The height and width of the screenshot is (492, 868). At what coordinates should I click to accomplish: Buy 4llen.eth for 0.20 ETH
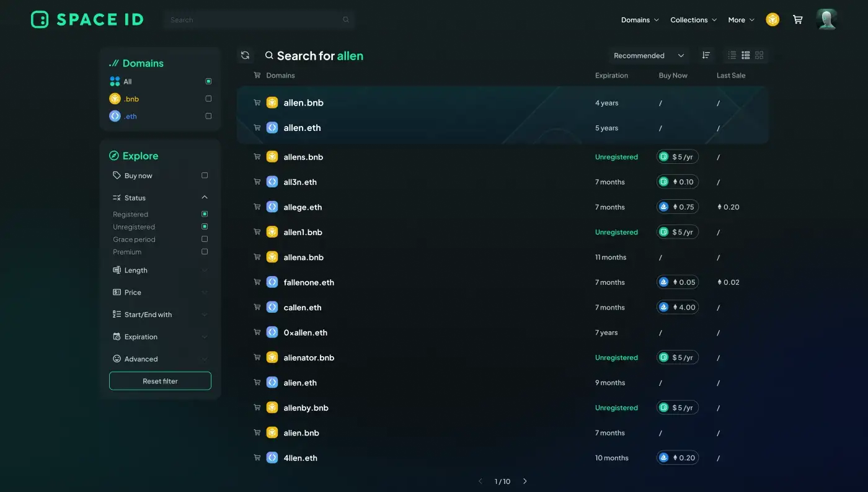tap(678, 458)
